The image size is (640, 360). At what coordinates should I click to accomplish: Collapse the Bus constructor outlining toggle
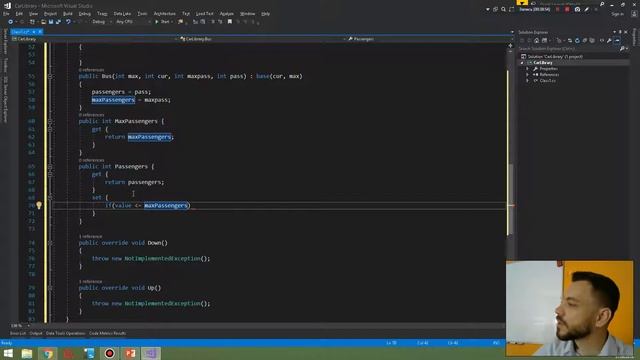(x=50, y=76)
